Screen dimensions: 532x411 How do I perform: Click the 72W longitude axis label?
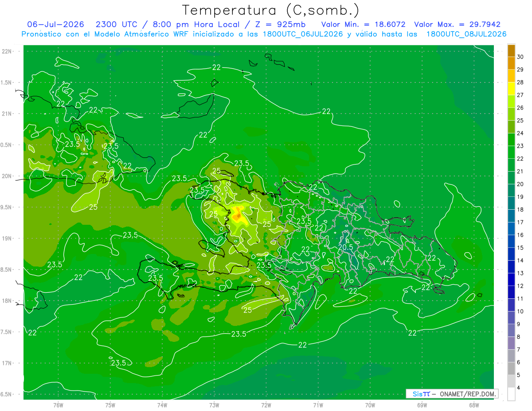[266, 405]
